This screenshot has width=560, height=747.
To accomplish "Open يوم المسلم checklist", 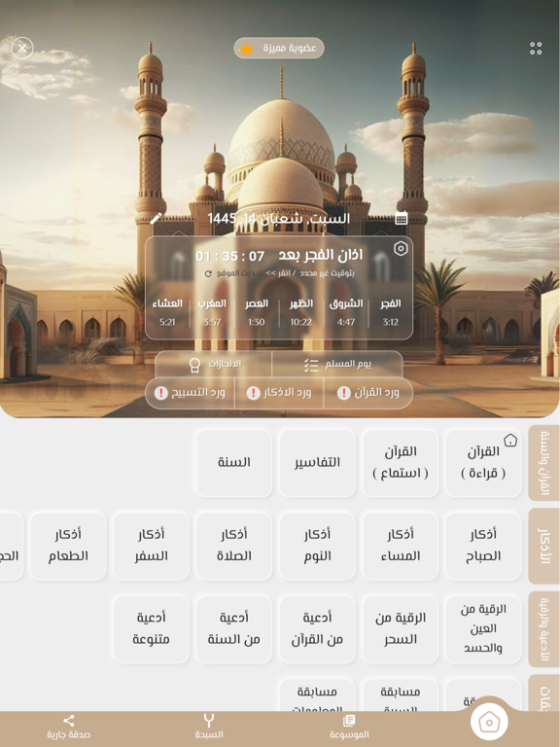I will 337,365.
